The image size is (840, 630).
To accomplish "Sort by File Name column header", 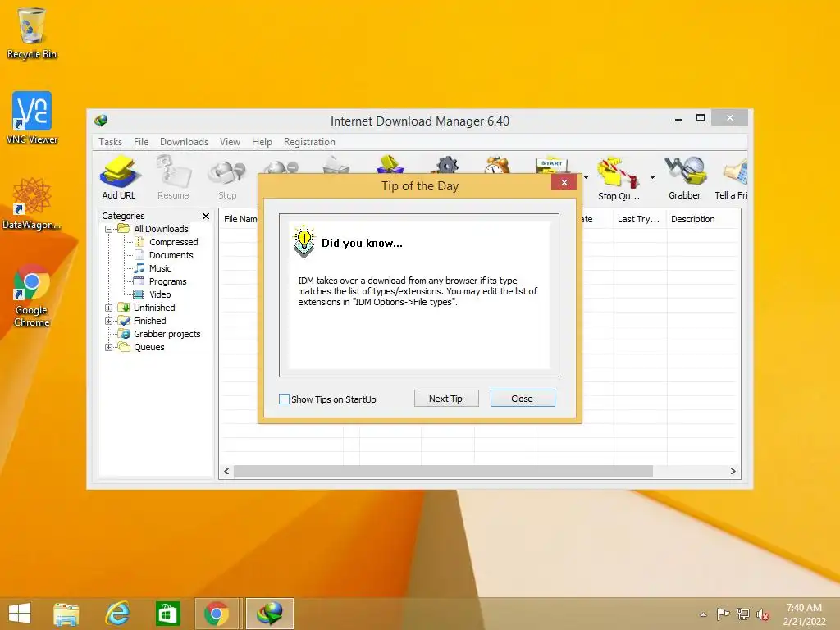I will (x=240, y=219).
